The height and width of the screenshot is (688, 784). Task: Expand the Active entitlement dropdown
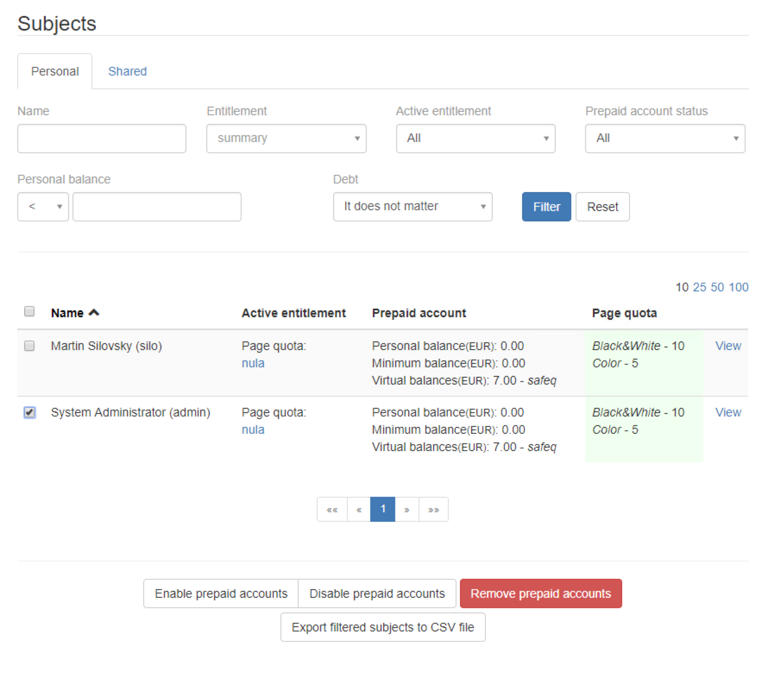(x=475, y=139)
